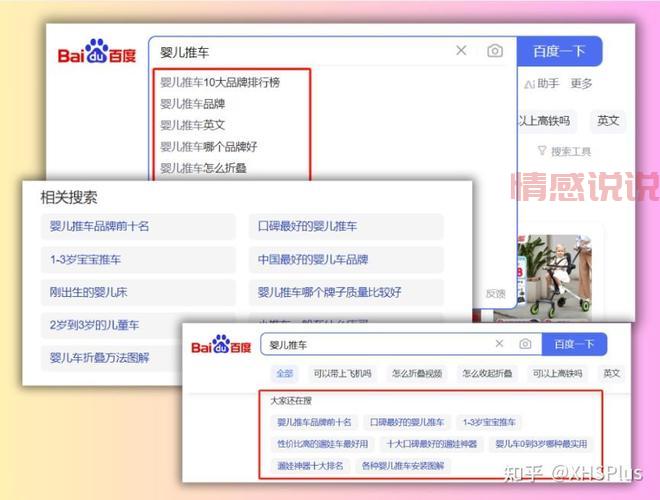The height and width of the screenshot is (500, 660).
Task: Click 各种婴儿推车安装图解 chip
Action: pyautogui.click(x=403, y=465)
